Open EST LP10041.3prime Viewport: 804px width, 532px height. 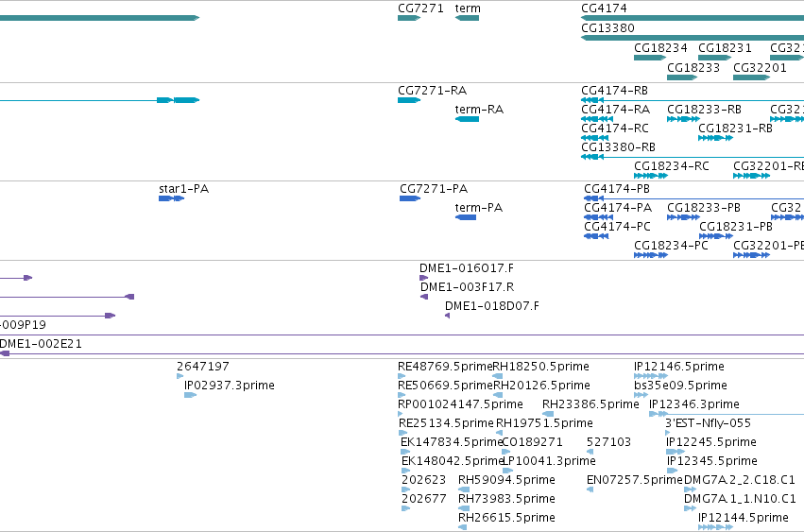coord(507,471)
